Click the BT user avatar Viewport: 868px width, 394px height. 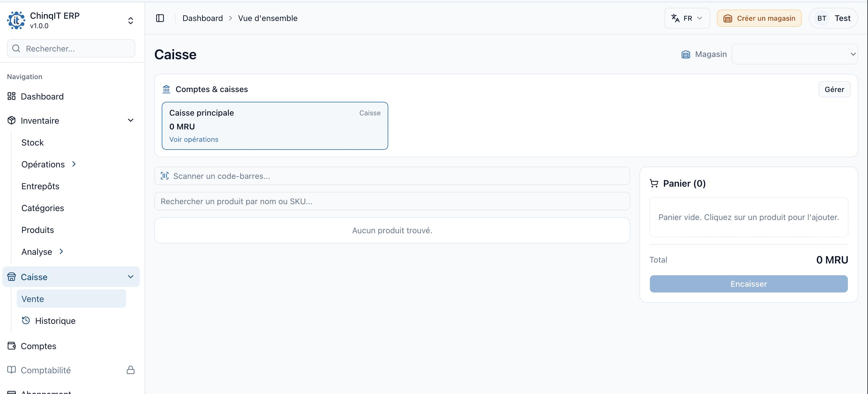(x=821, y=18)
